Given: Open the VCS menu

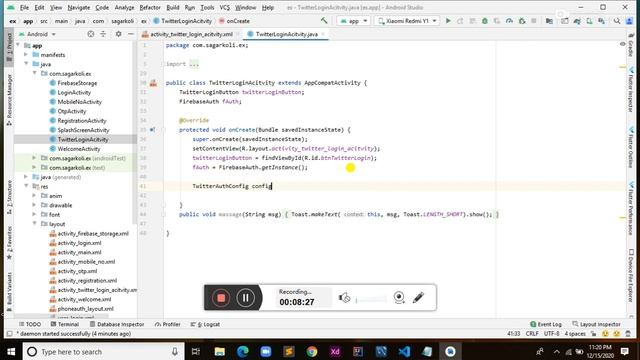Looking at the screenshot, I should coord(224,7).
